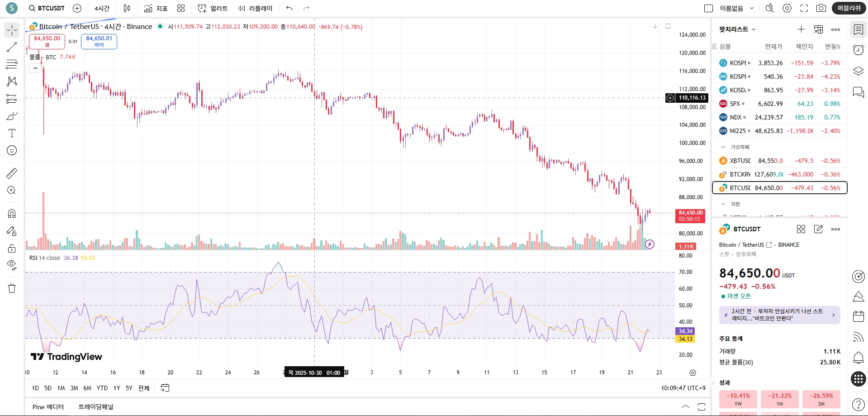
Task: Open the emoji and icons tool
Action: coord(12,150)
